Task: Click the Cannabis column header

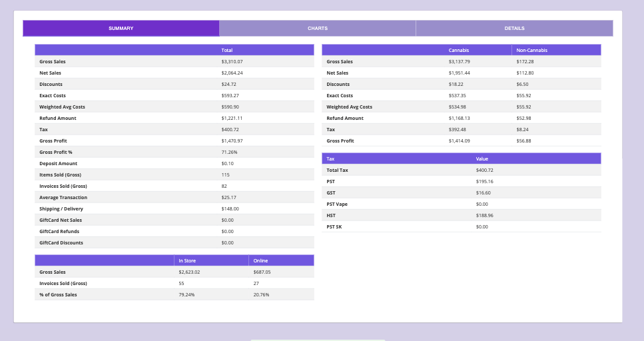Action: [459, 50]
